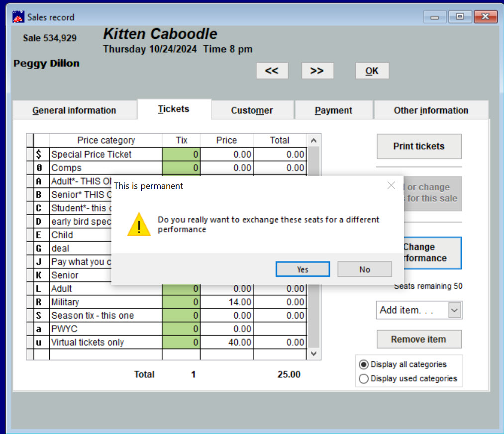
Task: Click the Sales record app icon
Action: click(18, 17)
